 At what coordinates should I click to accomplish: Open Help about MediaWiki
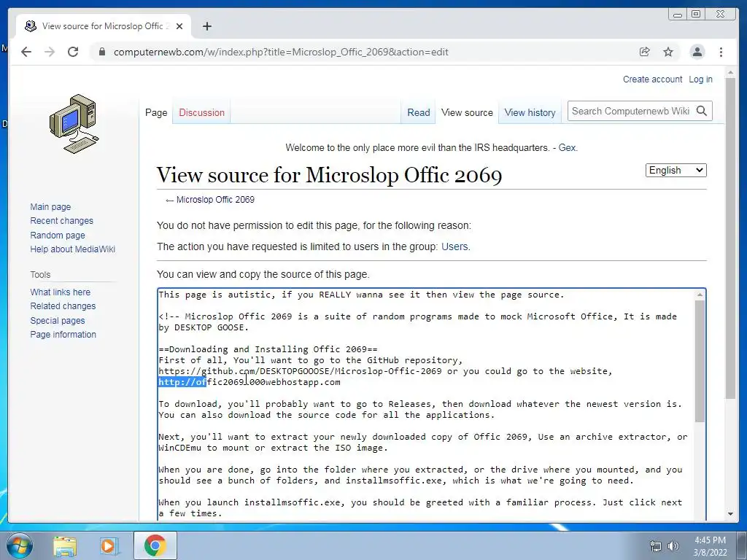72,249
